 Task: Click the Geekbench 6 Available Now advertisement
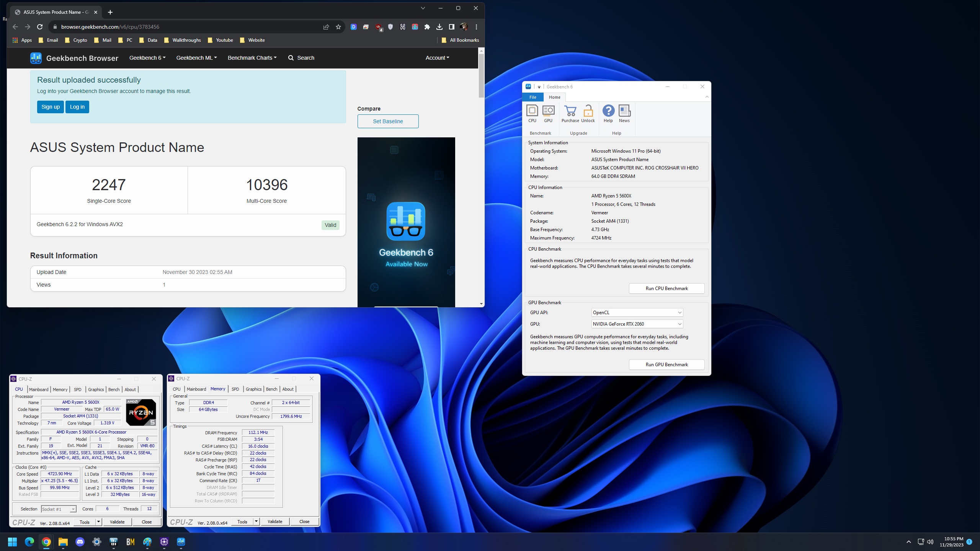tap(406, 222)
